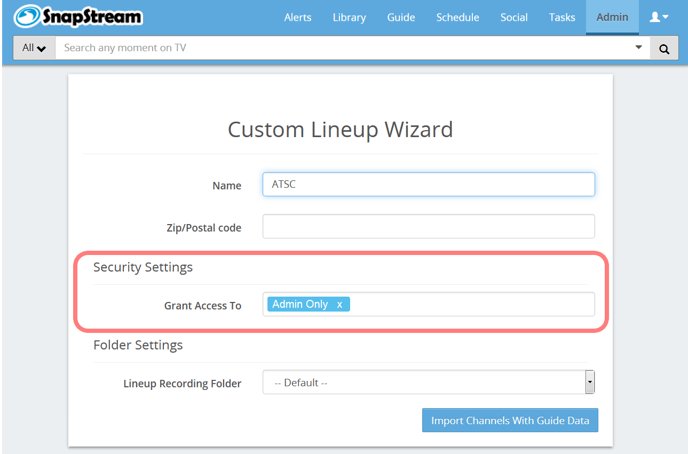The width and height of the screenshot is (688, 454).
Task: Open the Tasks page
Action: (561, 17)
